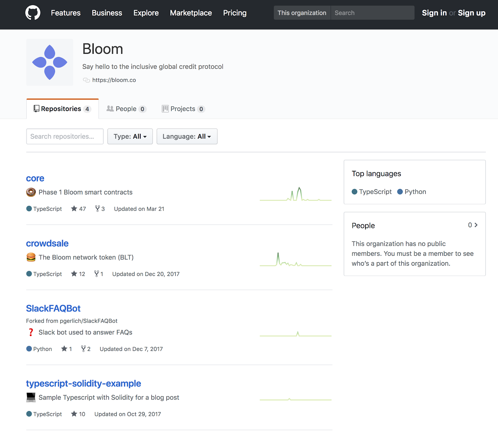Viewport: 498px width, 448px height.
Task: Click 'Updated on Oct 29, 2017' text
Action: (x=128, y=414)
